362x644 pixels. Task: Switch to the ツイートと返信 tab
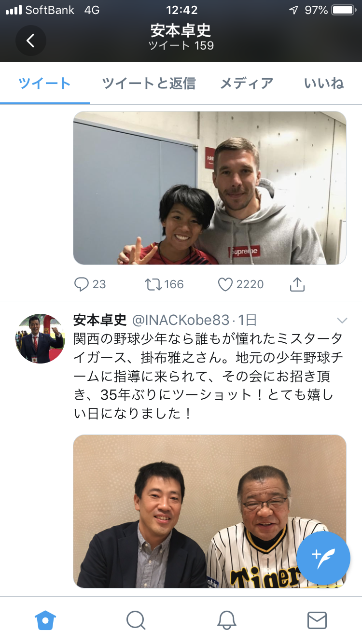click(149, 84)
